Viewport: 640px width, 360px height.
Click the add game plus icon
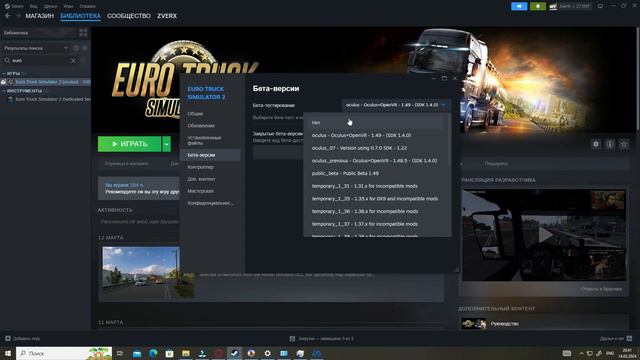tap(8, 338)
